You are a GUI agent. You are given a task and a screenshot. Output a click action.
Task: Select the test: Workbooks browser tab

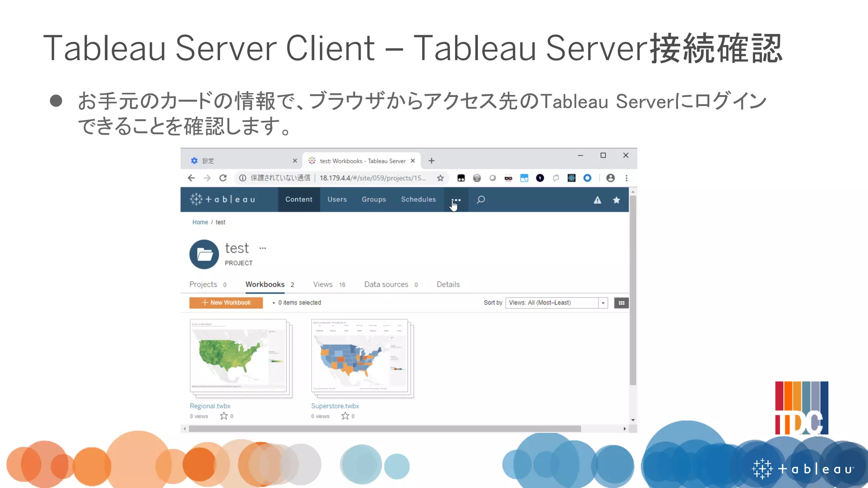pos(362,161)
